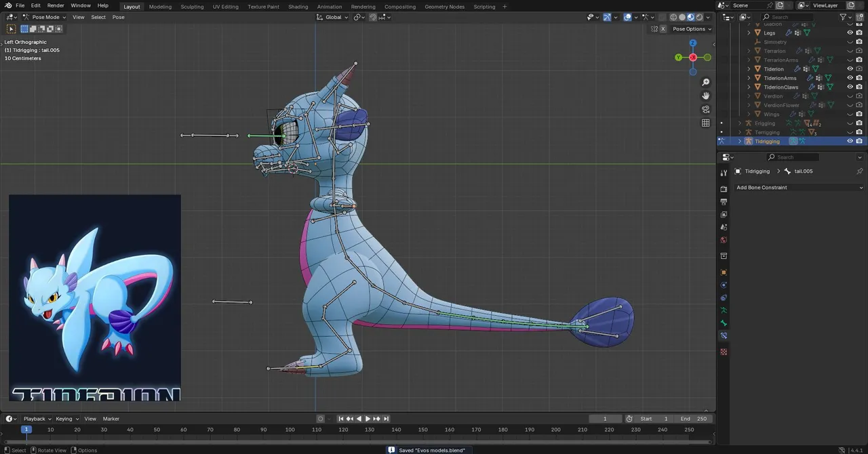Screen dimensions: 868x454
Task: Open the Global transform orientation dropdown
Action: pyautogui.click(x=332, y=17)
